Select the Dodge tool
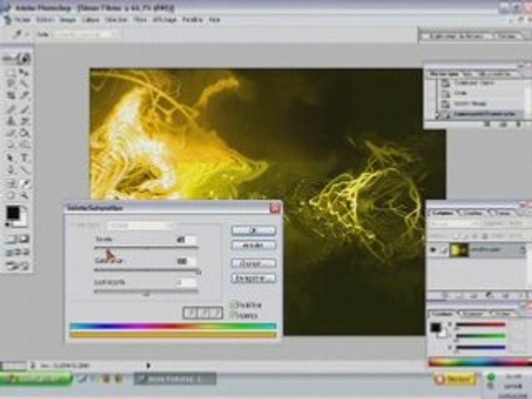Viewport: 532px width, 399px height. tap(24, 145)
